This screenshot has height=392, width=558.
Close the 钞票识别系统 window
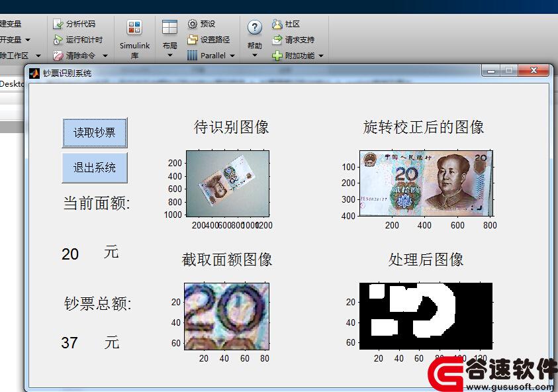pyautogui.click(x=533, y=70)
